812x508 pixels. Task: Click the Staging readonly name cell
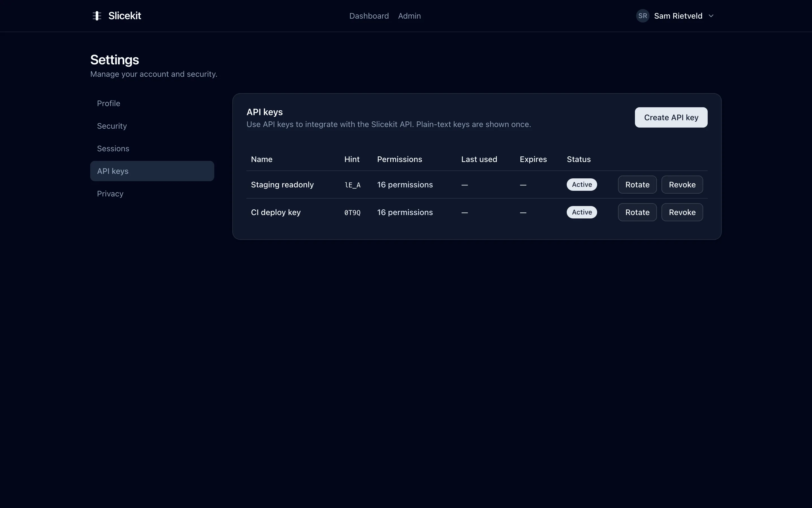coord(282,185)
